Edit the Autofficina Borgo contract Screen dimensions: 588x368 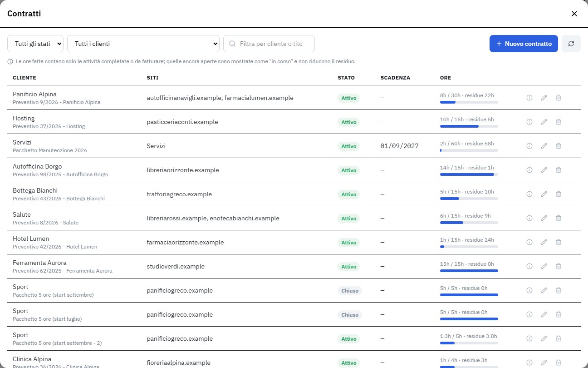[544, 170]
